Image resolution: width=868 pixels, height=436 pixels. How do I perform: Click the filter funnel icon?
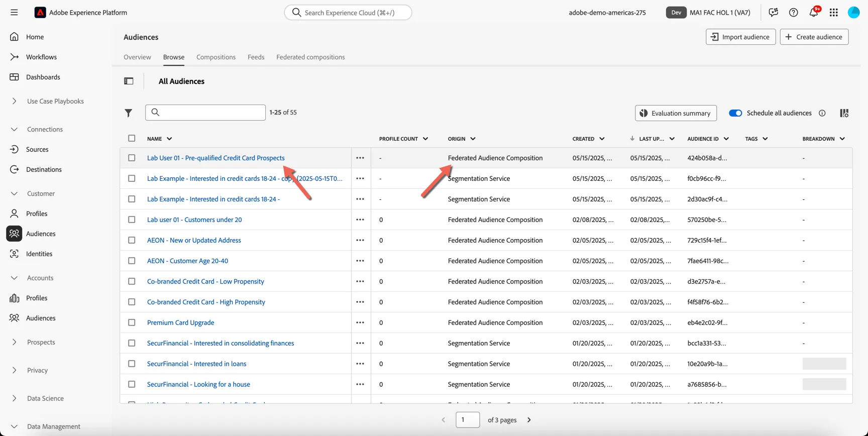(129, 113)
